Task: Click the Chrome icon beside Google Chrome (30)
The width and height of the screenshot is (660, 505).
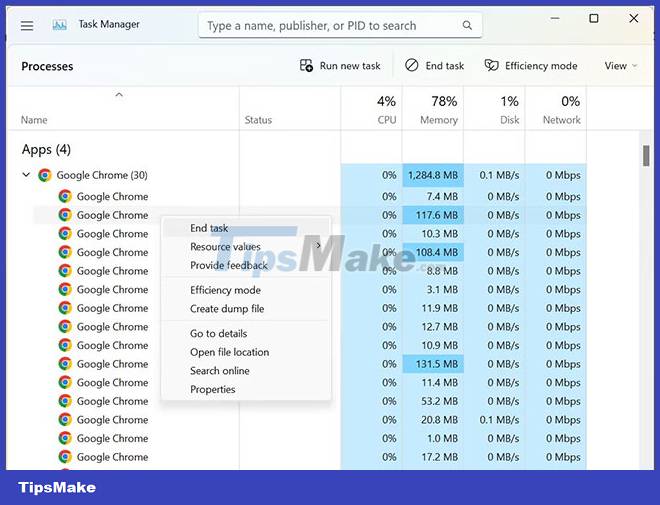Action: pyautogui.click(x=45, y=175)
